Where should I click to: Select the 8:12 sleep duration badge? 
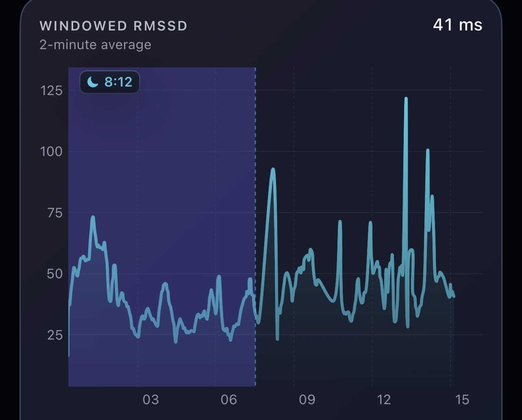coord(110,82)
